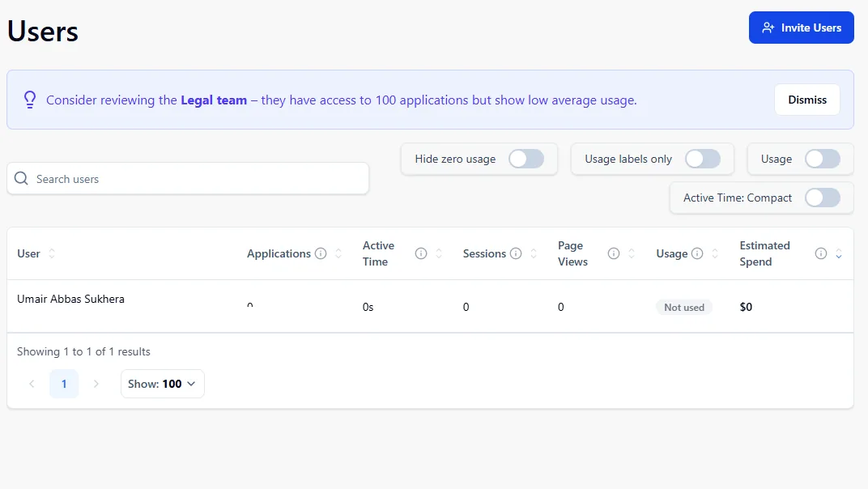This screenshot has width=868, height=489.
Task: Open the Show: 100 dropdown
Action: pyautogui.click(x=162, y=384)
